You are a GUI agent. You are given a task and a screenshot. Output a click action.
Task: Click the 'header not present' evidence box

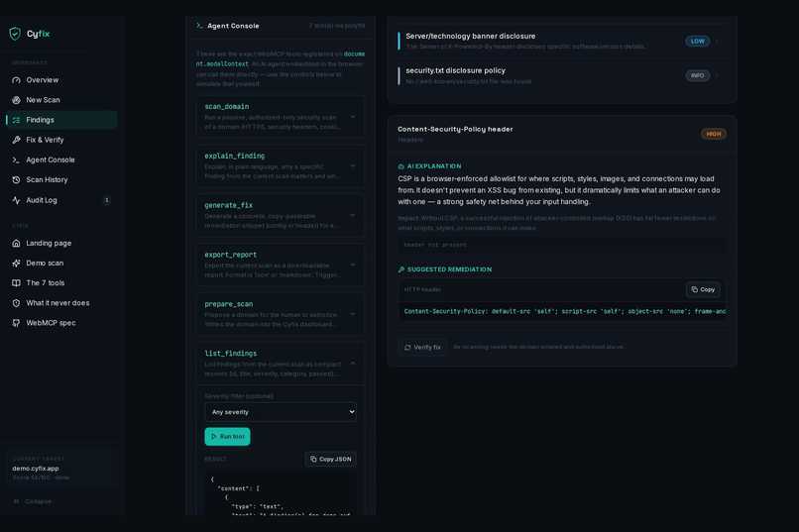coord(562,245)
